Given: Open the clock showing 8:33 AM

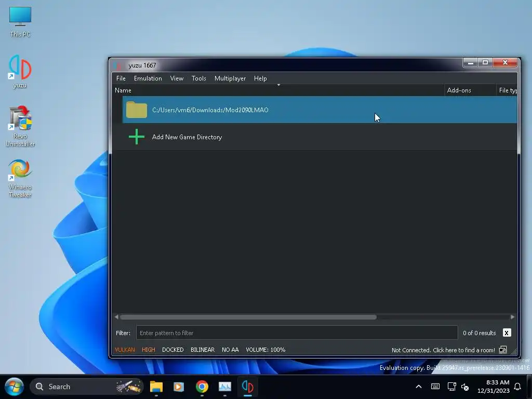Looking at the screenshot, I should click(494, 387).
